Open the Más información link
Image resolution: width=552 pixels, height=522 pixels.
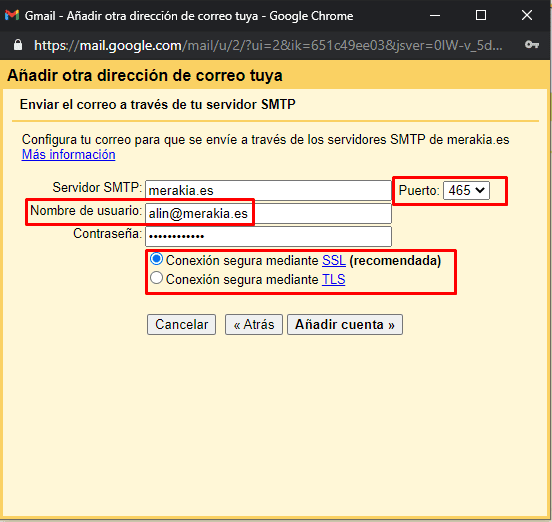click(68, 155)
